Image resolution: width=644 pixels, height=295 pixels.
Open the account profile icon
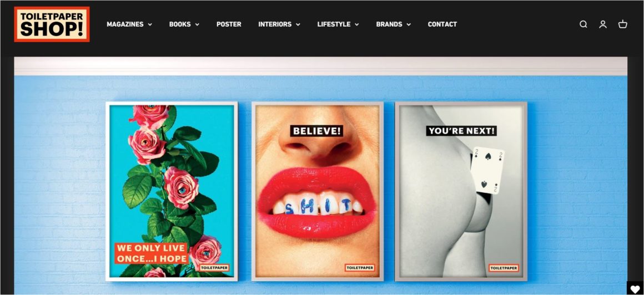603,24
